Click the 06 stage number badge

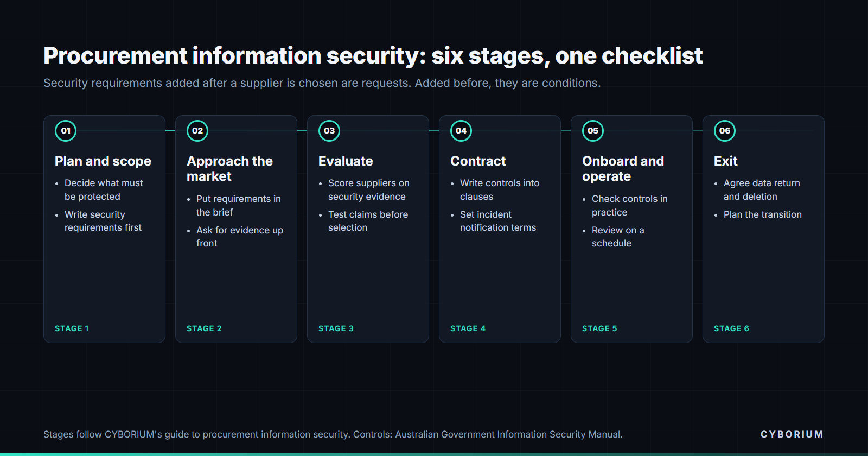tap(725, 131)
